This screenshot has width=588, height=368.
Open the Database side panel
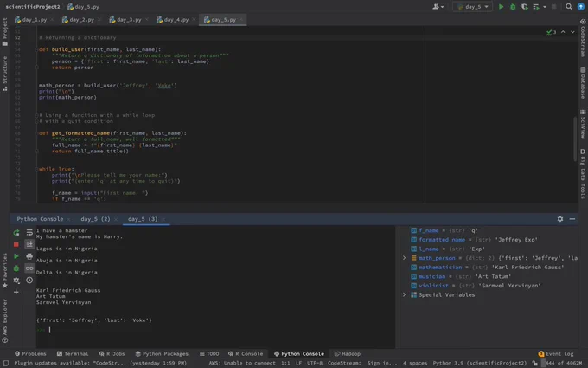pos(583,82)
